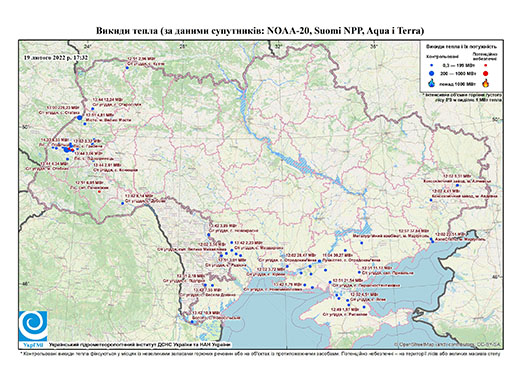Click the large blue 226 MW marker
Screen dimensions: 520x368
click(x=79, y=117)
